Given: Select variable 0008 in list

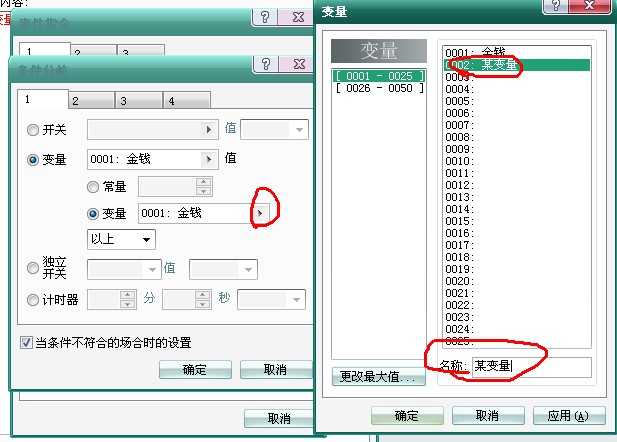Looking at the screenshot, I should coord(517,137).
